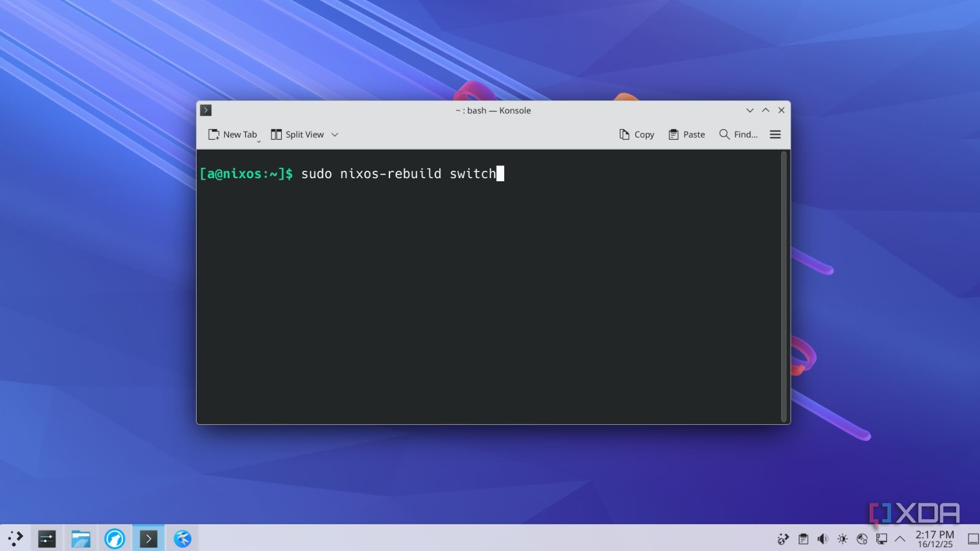Open the Find search tool

tap(738, 135)
